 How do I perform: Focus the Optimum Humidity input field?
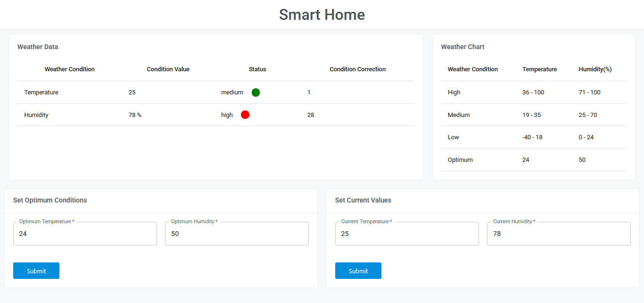pos(237,234)
